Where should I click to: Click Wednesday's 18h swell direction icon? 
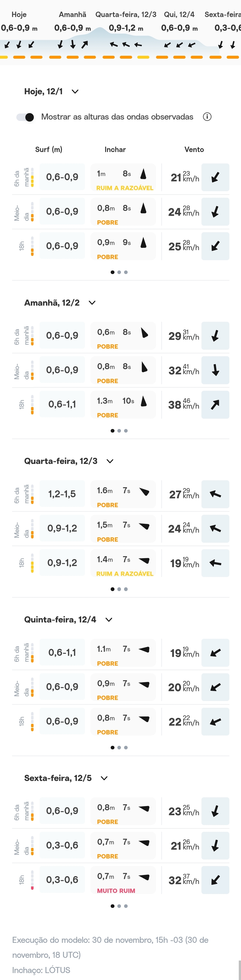[144, 560]
